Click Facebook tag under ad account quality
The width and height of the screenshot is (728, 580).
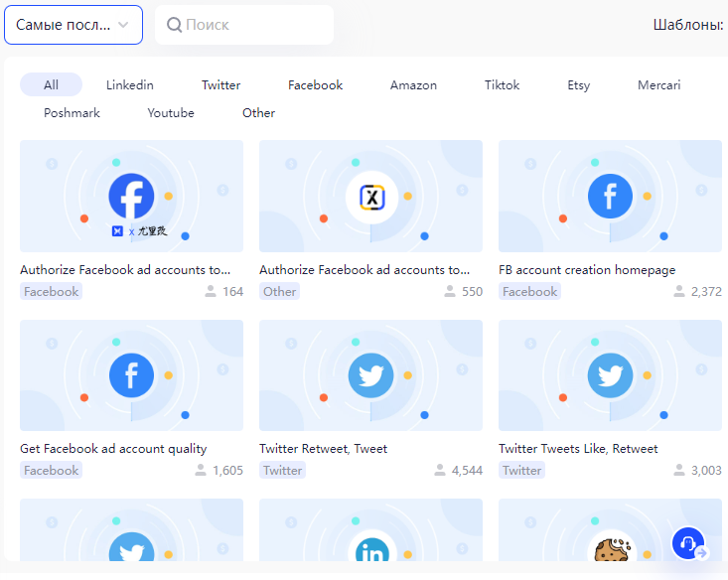point(51,471)
